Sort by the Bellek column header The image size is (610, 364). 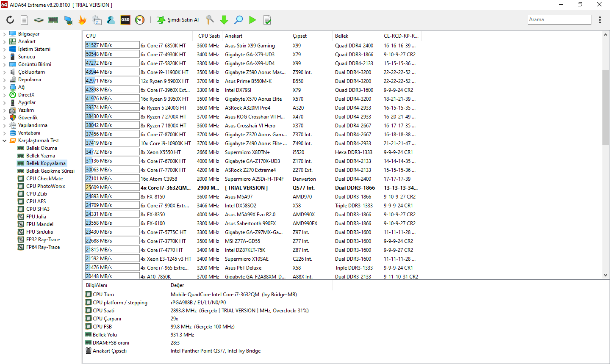tap(356, 36)
